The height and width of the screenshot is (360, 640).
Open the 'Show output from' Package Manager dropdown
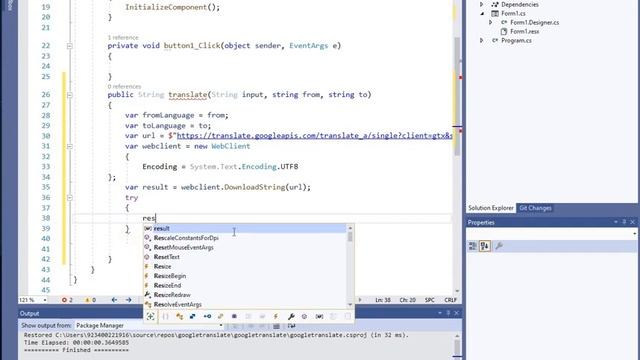149,326
